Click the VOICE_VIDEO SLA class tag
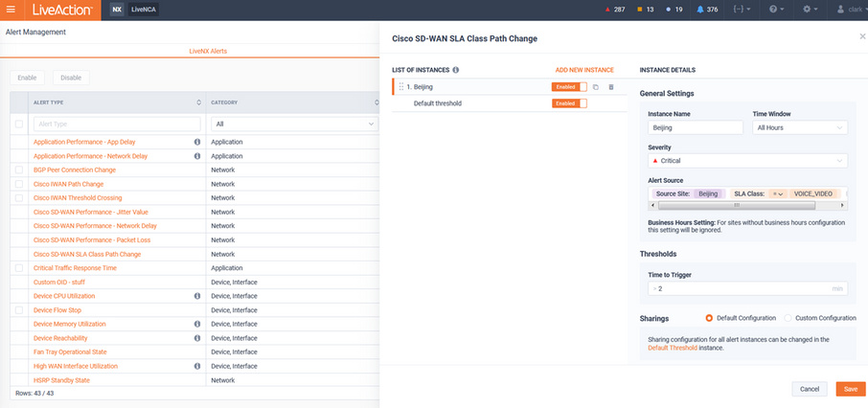868x408 pixels. (813, 193)
